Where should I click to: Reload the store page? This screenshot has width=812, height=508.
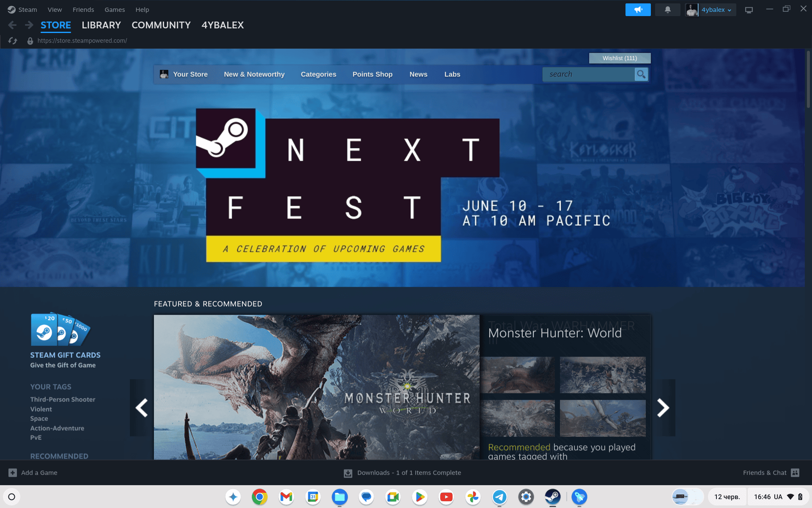[x=13, y=41]
